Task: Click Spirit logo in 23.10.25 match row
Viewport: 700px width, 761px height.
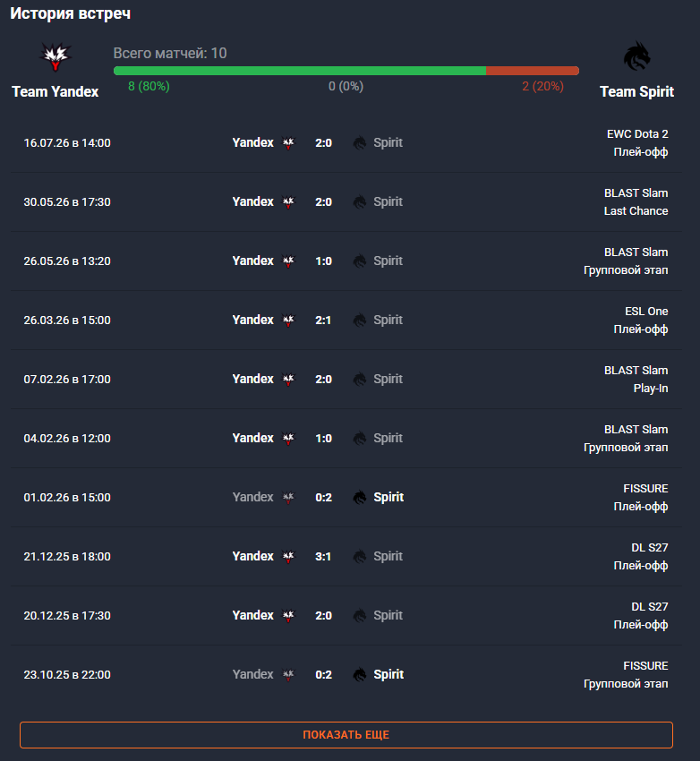Action: click(x=360, y=675)
